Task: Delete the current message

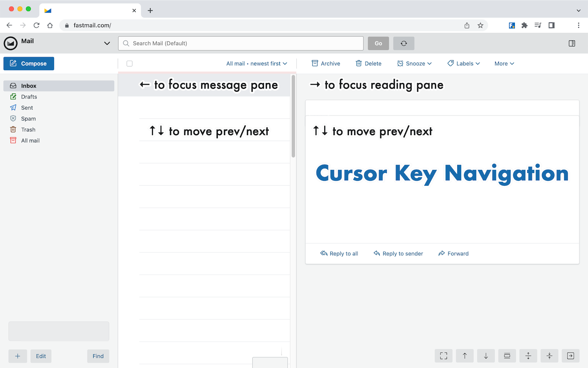Action: [x=368, y=63]
